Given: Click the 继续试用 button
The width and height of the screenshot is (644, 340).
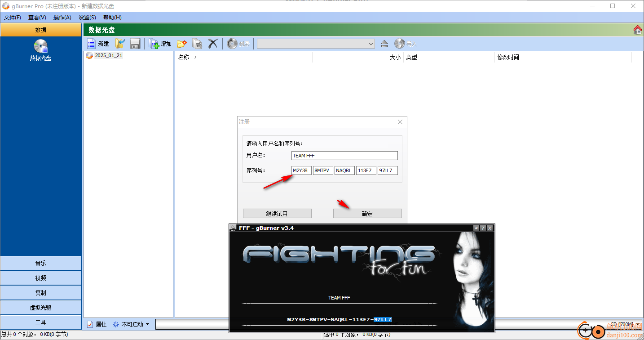Looking at the screenshot, I should pos(277,214).
